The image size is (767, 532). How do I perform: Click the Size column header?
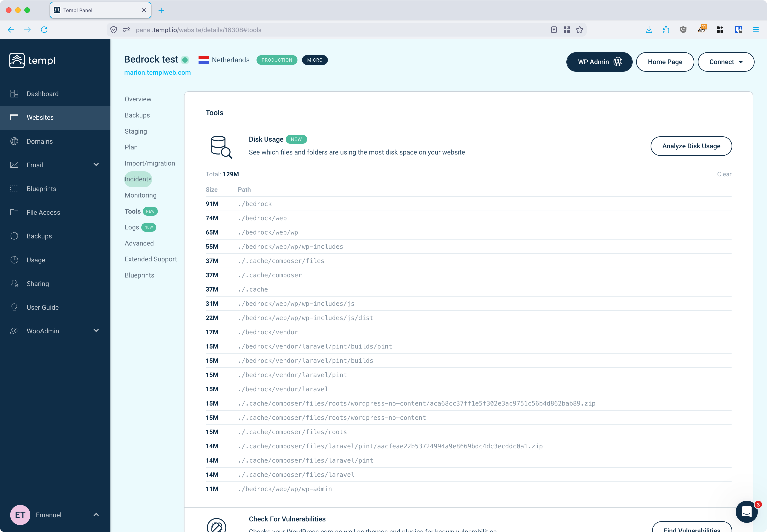pos(211,189)
